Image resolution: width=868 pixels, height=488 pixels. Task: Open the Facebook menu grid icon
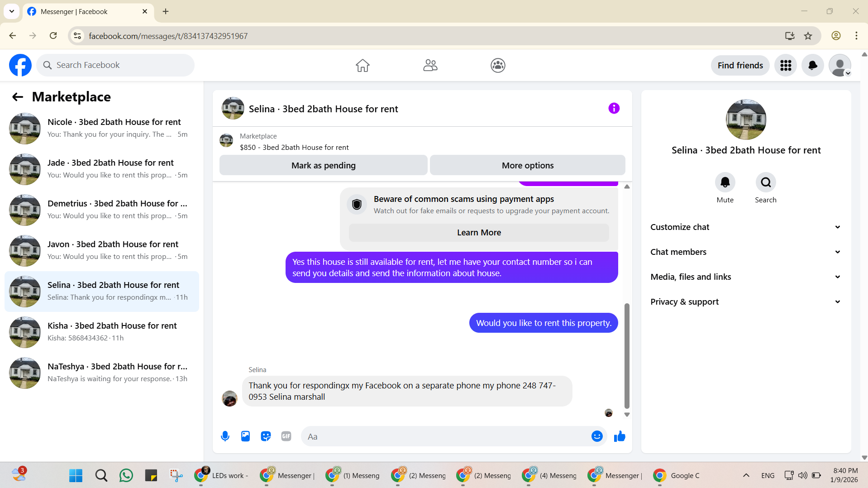point(786,66)
